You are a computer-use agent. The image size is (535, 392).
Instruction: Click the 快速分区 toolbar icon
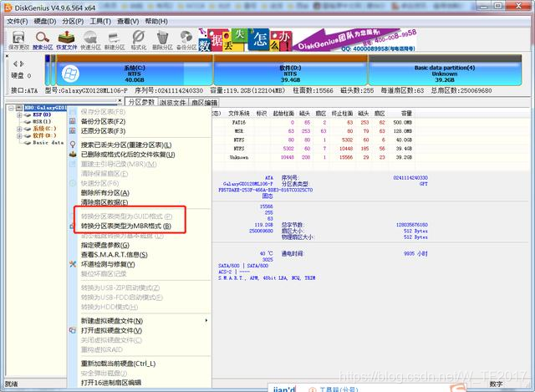coord(90,40)
